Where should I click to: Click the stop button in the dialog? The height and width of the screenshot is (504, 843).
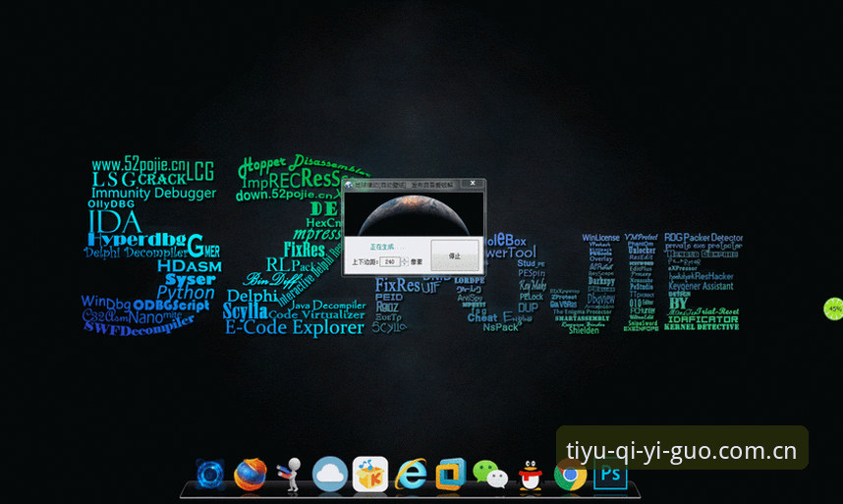coord(455,255)
